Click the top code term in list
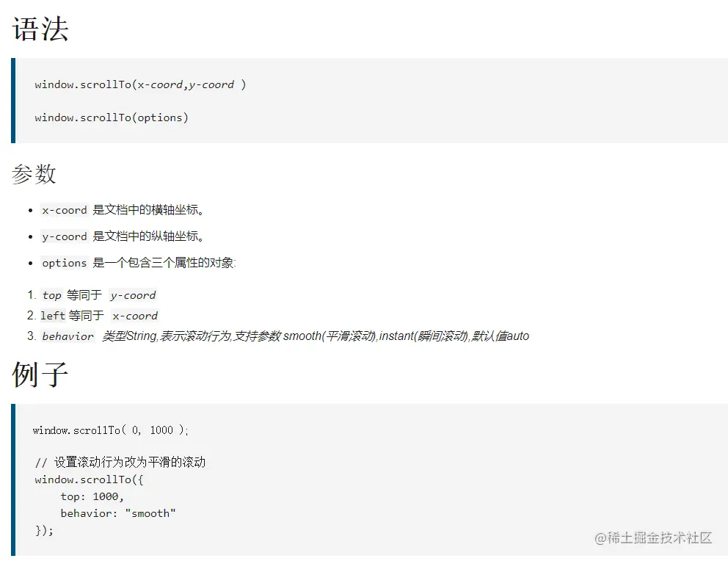The image size is (728, 561). [51, 295]
